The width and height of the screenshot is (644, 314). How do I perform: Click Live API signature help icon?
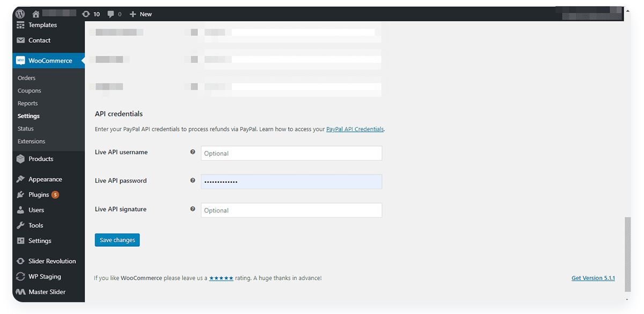coord(193,209)
